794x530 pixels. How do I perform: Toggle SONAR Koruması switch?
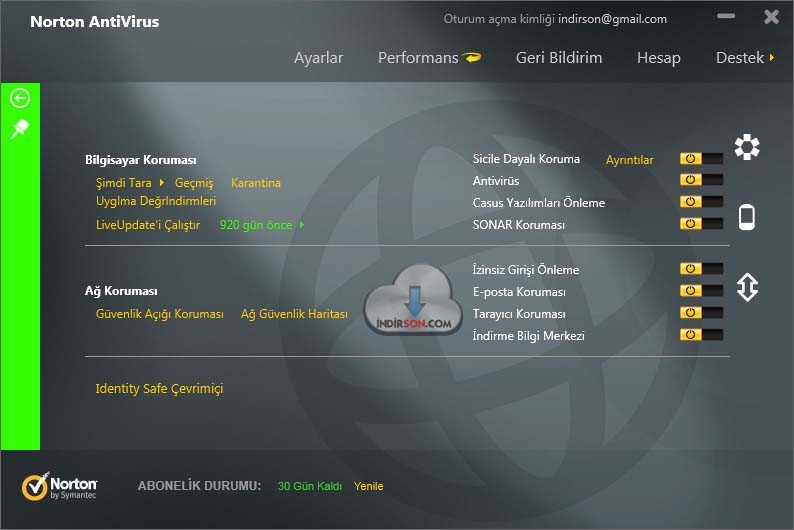[x=701, y=223]
